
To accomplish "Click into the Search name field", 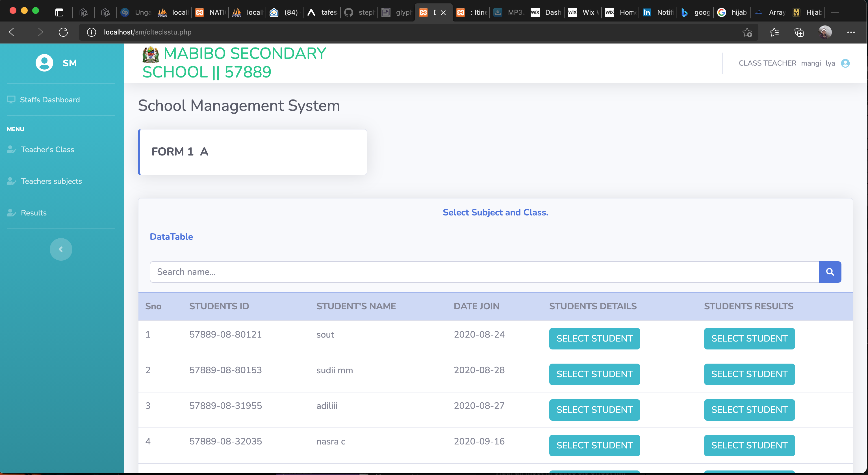I will click(x=484, y=272).
